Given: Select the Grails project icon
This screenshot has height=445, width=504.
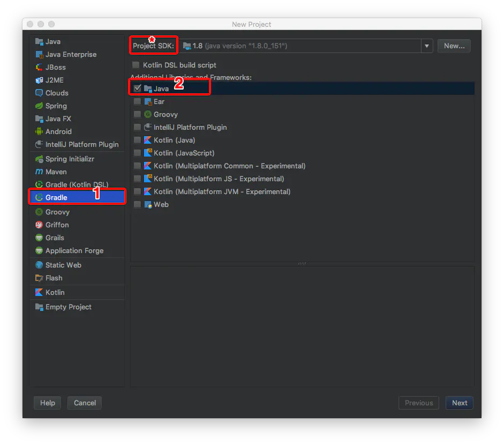Looking at the screenshot, I should click(39, 238).
